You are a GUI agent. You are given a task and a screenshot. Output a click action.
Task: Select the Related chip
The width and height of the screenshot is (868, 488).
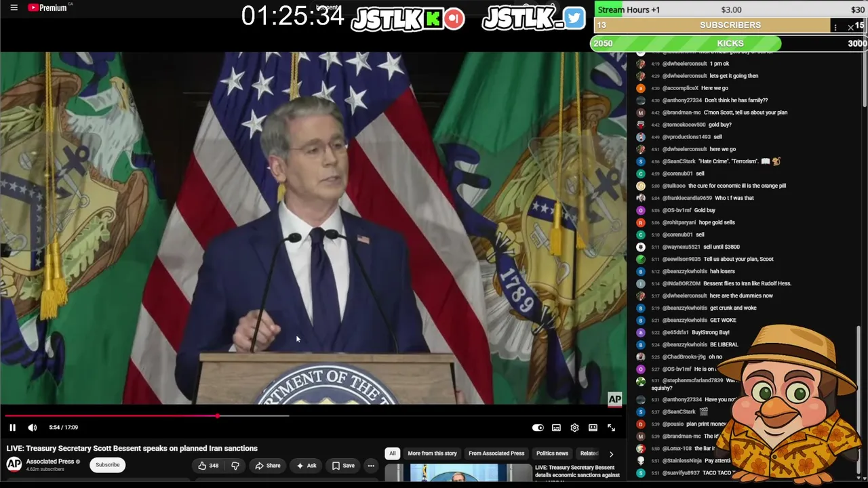pyautogui.click(x=589, y=453)
